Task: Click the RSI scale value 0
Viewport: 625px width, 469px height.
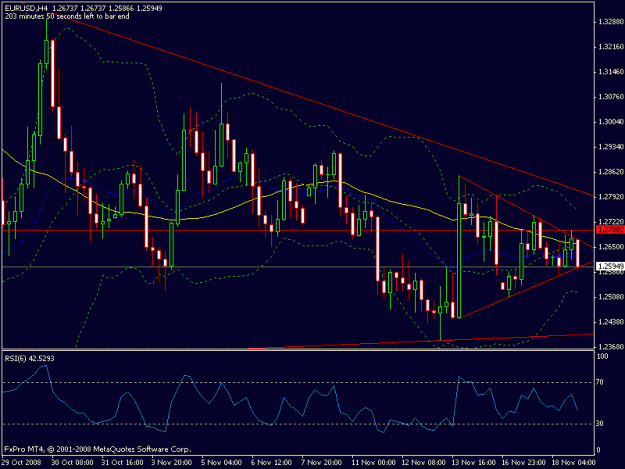Action: (x=598, y=450)
